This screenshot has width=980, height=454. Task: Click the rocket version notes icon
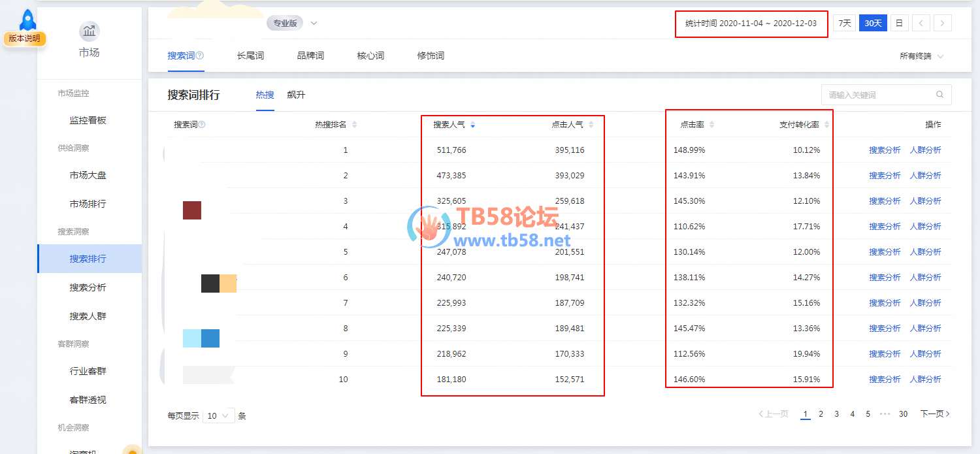pyautogui.click(x=27, y=21)
